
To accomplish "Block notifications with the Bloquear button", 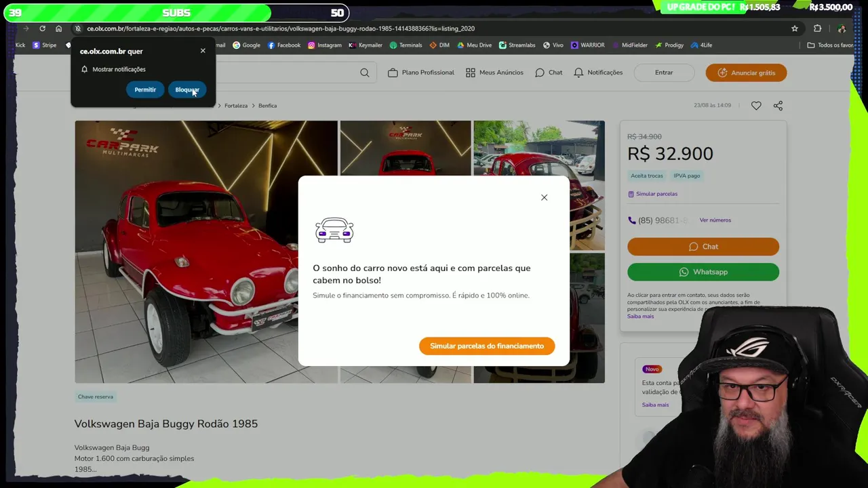I will point(186,89).
